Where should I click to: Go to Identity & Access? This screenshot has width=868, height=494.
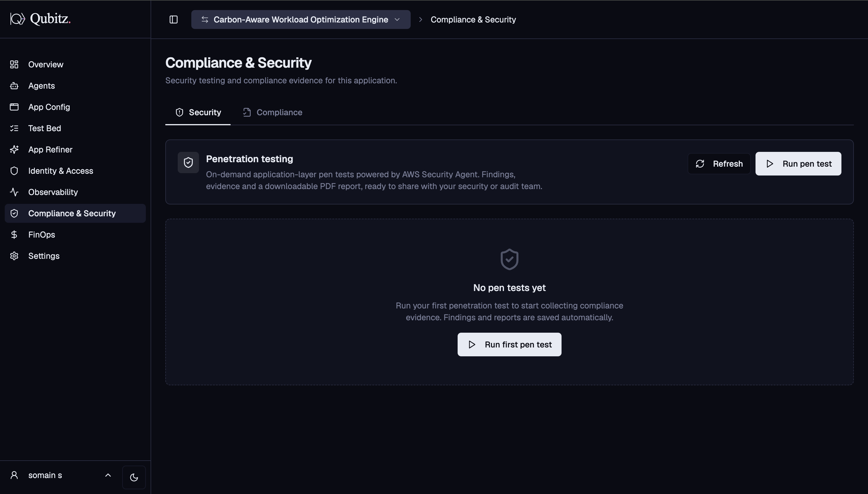pyautogui.click(x=75, y=171)
